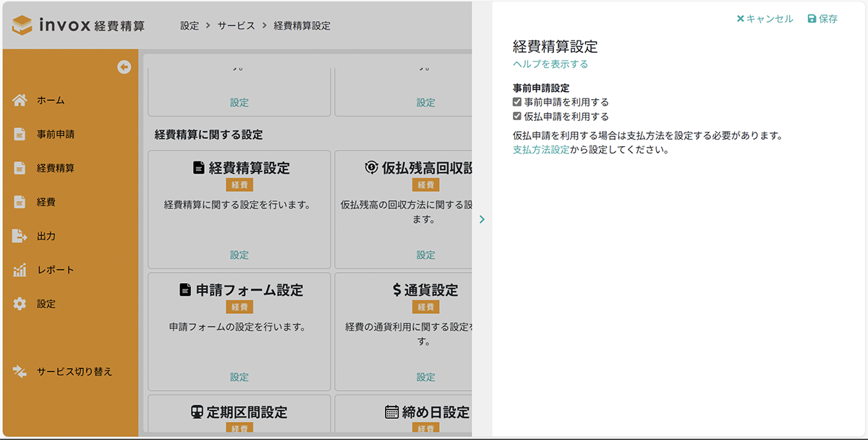Click 経費 tag on 経費精算設定 card

[x=239, y=185]
